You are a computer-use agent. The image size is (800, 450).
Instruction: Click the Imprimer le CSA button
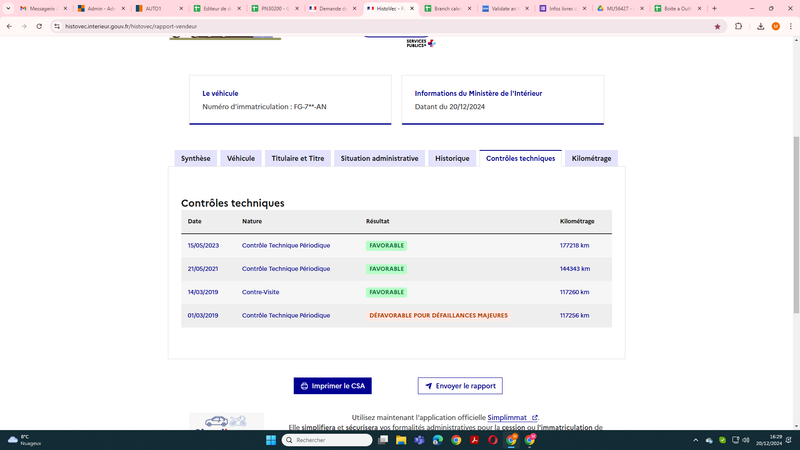coord(333,386)
